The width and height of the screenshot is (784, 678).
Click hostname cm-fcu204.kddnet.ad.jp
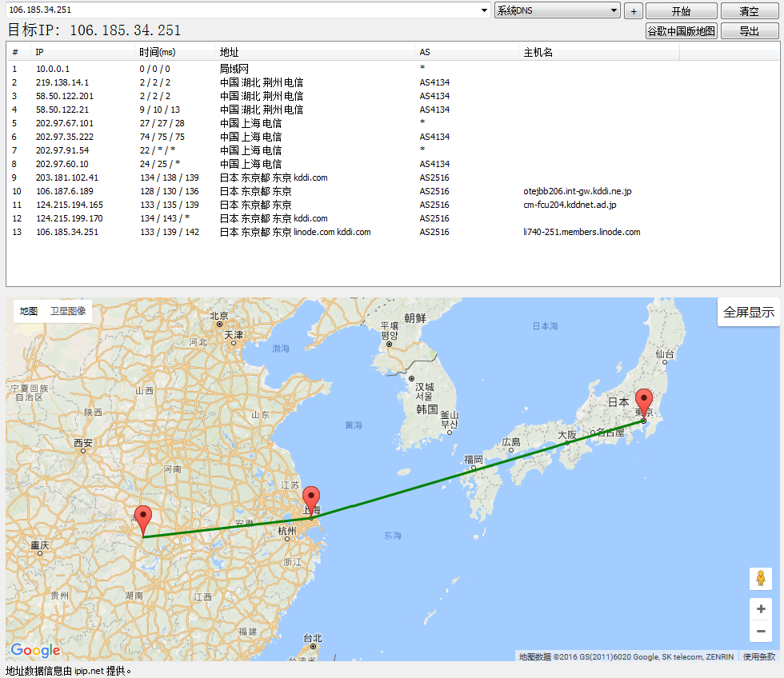coord(570,205)
